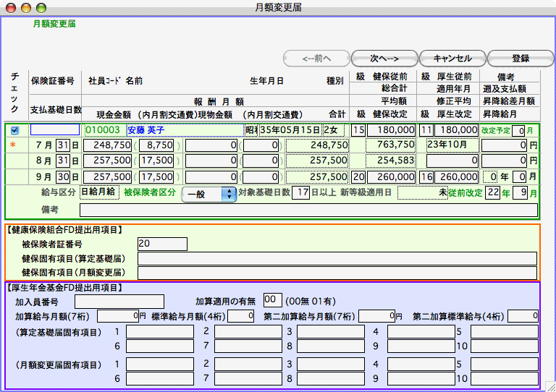Click the 健保固有項目(算定基礎届) field
This screenshot has height=392, width=556.
[x=337, y=259]
